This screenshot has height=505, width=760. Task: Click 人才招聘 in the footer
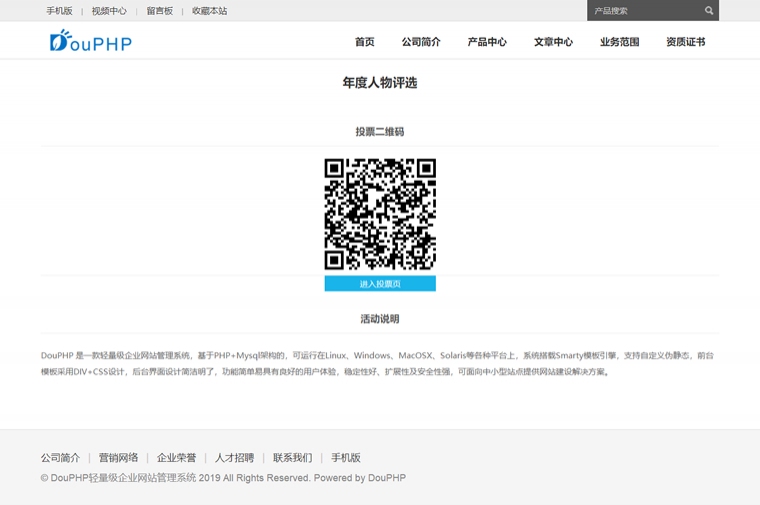[x=234, y=458]
